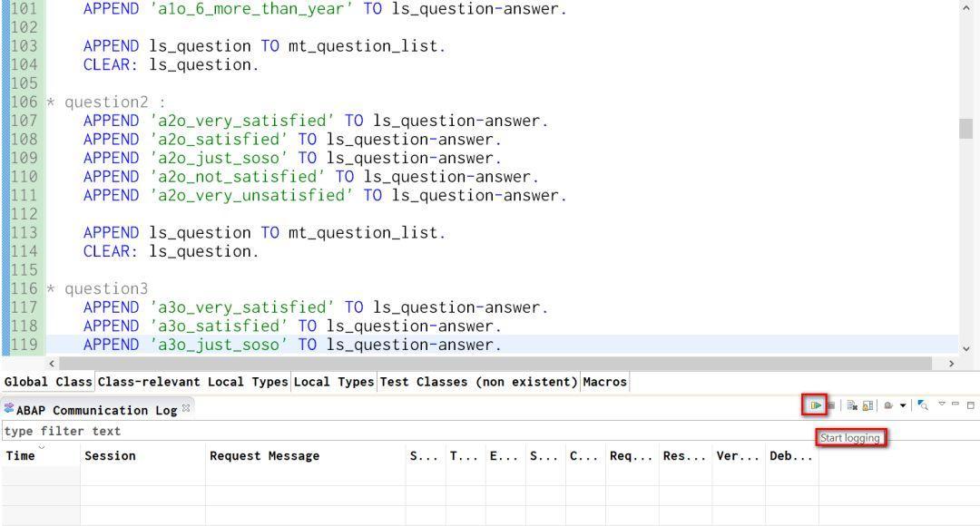This screenshot has width=980, height=526.
Task: Click 'a1o_6_more_than_year' string on line 101
Action: pyautogui.click(x=250, y=9)
